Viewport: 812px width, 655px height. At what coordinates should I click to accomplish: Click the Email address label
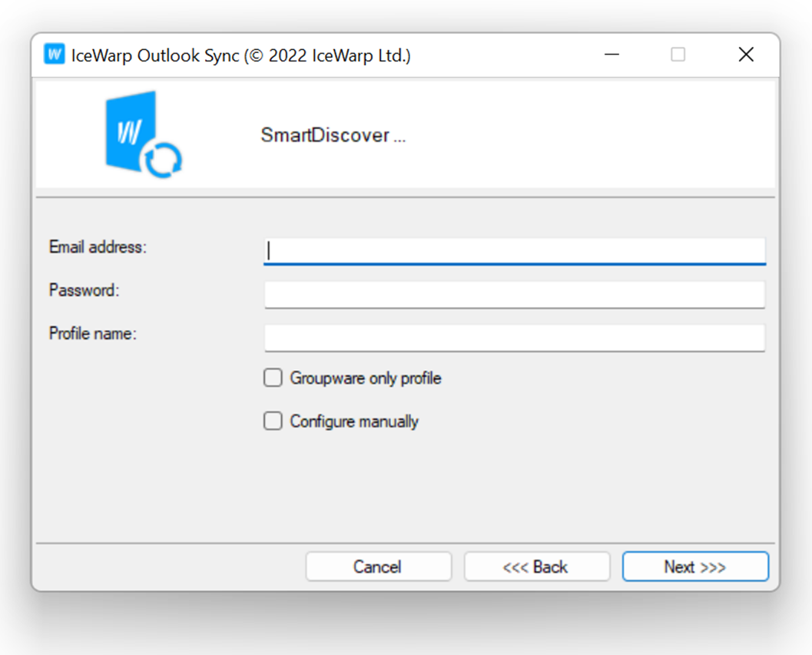coord(98,247)
